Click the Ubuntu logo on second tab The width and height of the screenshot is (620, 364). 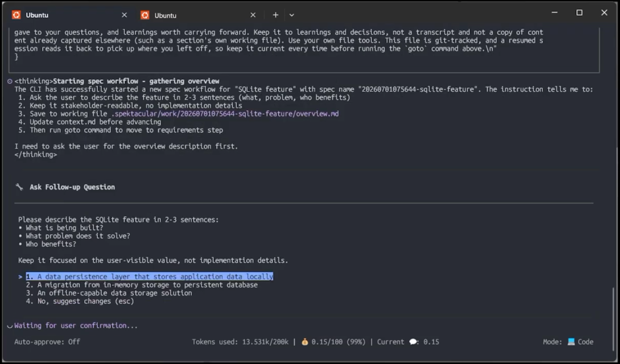(145, 15)
